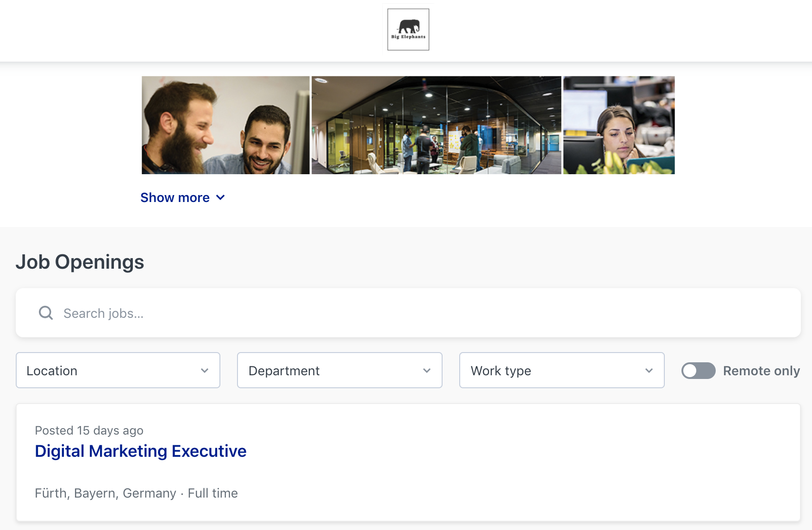Click 'Fürth, Bayern, Germany · Full time' text

tap(137, 493)
